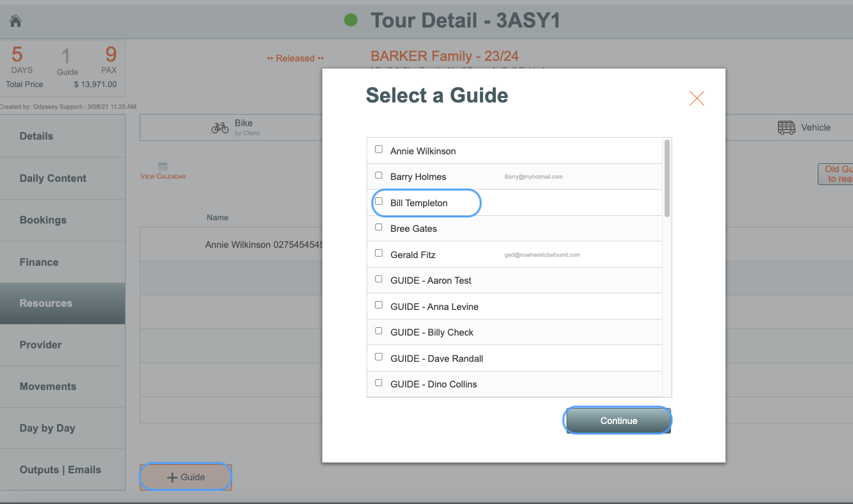Go to Movements in the sidebar
The width and height of the screenshot is (853, 504).
62,386
